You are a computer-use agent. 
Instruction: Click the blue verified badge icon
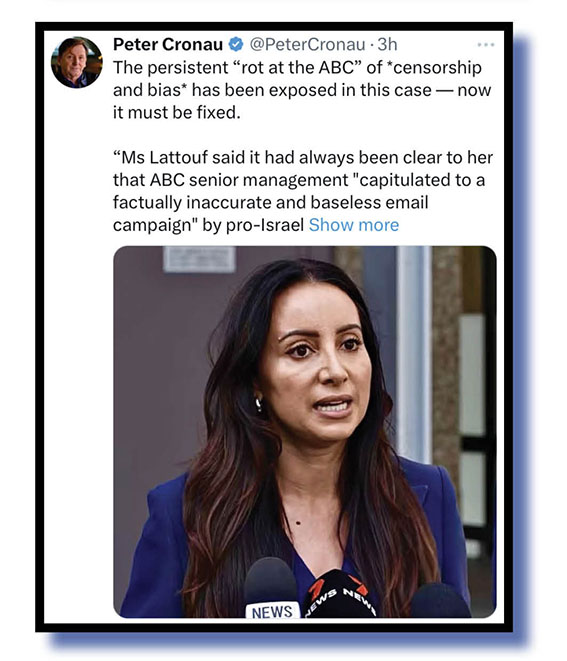[x=236, y=44]
